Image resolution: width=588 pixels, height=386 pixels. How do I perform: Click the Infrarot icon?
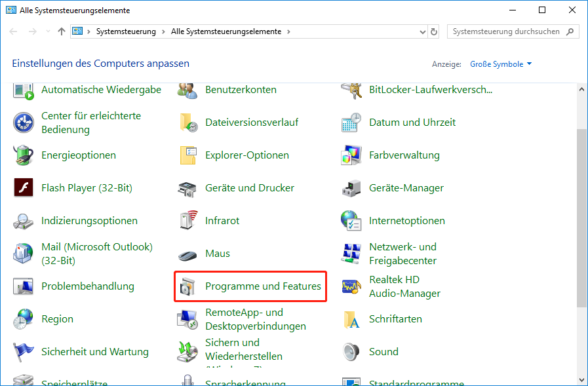189,220
